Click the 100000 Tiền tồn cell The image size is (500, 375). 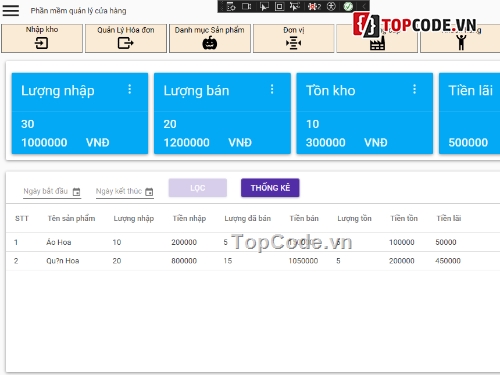pyautogui.click(x=402, y=242)
